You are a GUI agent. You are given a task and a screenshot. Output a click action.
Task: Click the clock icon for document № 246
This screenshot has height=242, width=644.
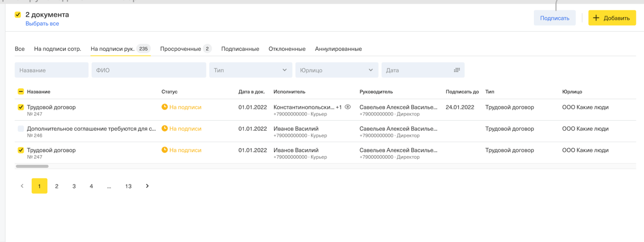[165, 129]
